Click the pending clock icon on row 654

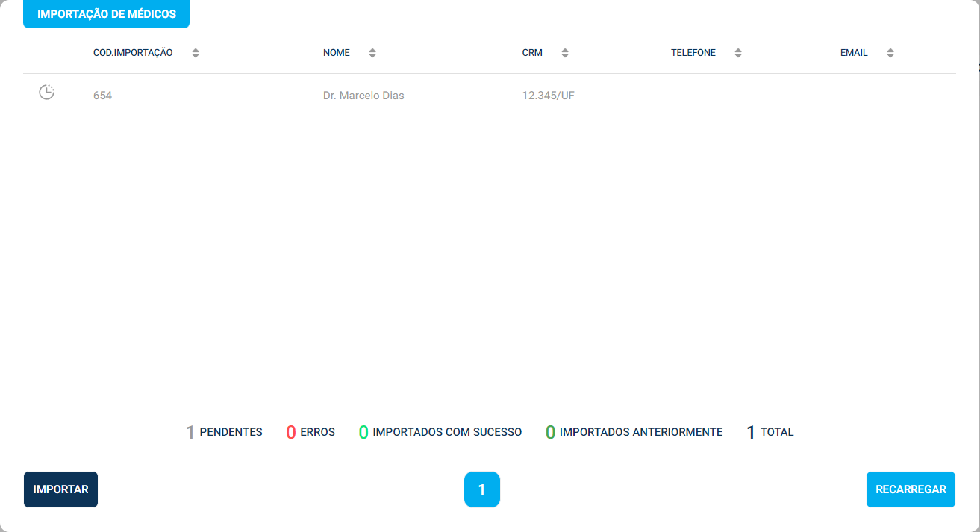pos(46,93)
